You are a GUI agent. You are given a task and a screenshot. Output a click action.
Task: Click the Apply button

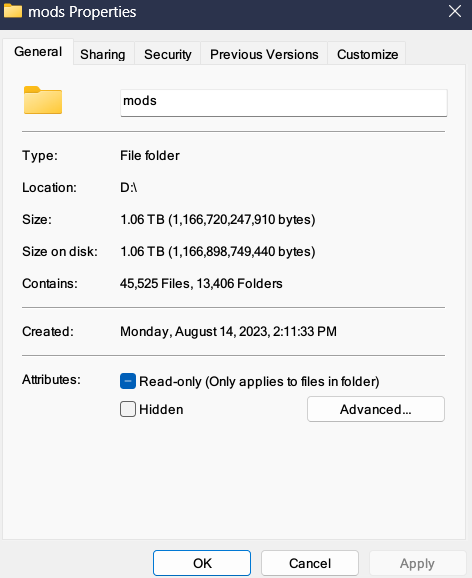417,563
